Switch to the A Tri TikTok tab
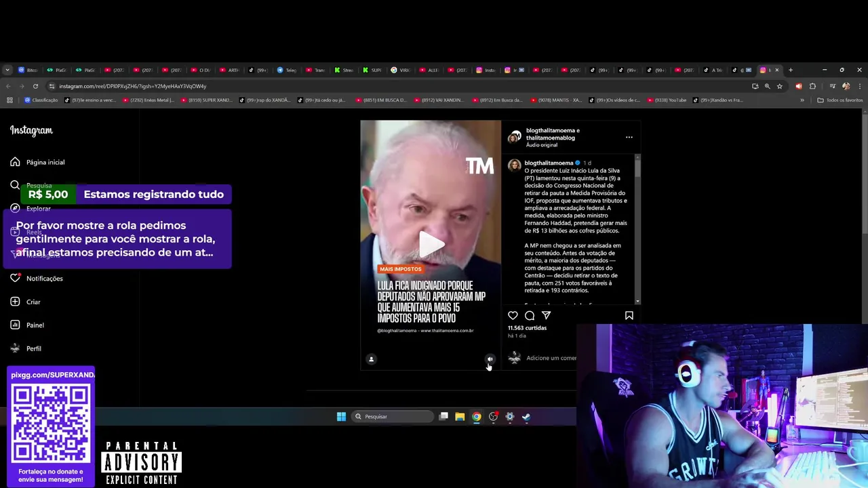 713,70
